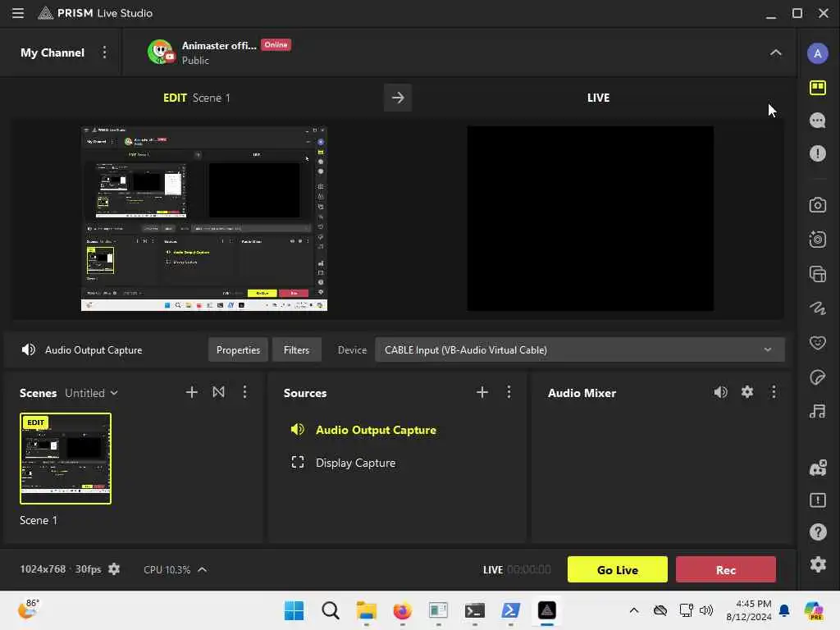This screenshot has width=840, height=630.
Task: Open taskbar clock 4:45 PM
Action: pyautogui.click(x=748, y=610)
